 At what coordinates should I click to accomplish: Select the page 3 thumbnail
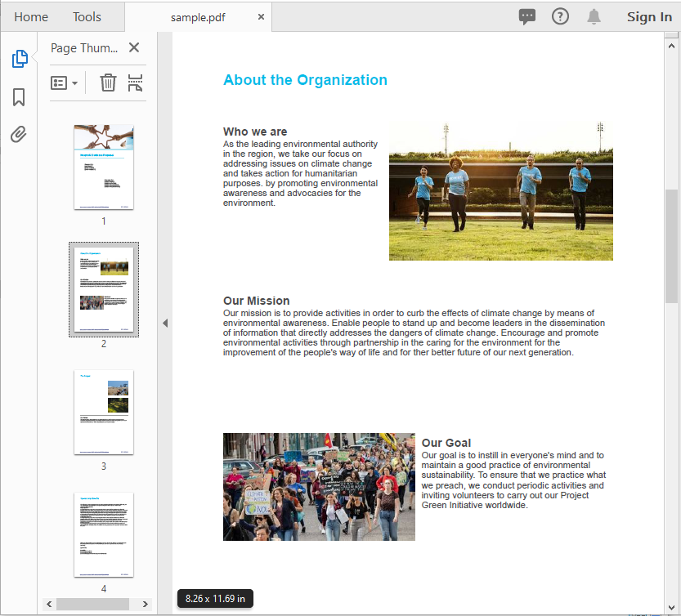click(x=103, y=413)
